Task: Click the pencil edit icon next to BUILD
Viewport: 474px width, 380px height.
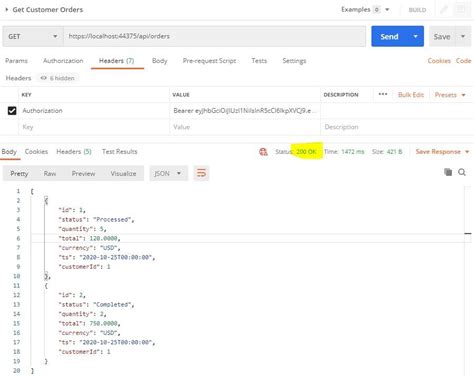Action: click(444, 10)
